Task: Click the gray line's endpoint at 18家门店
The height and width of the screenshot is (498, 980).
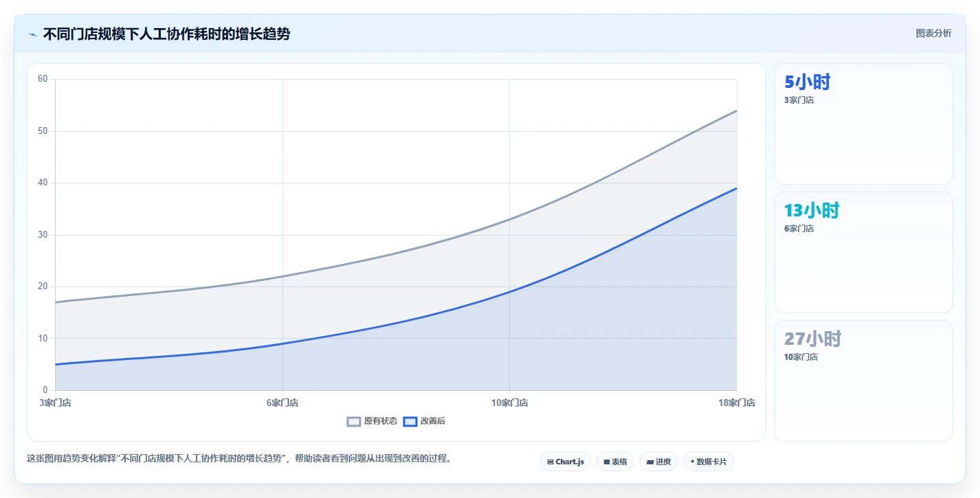Action: tap(737, 111)
